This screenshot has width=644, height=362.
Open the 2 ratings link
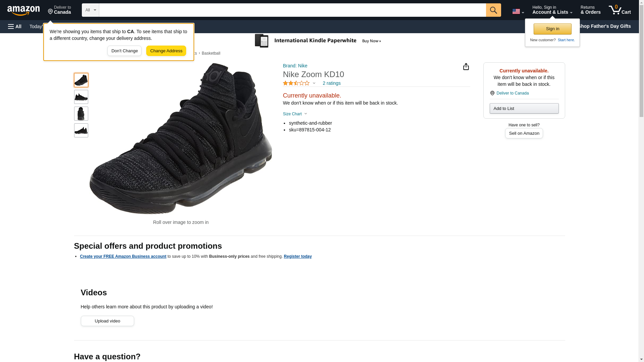click(x=331, y=83)
